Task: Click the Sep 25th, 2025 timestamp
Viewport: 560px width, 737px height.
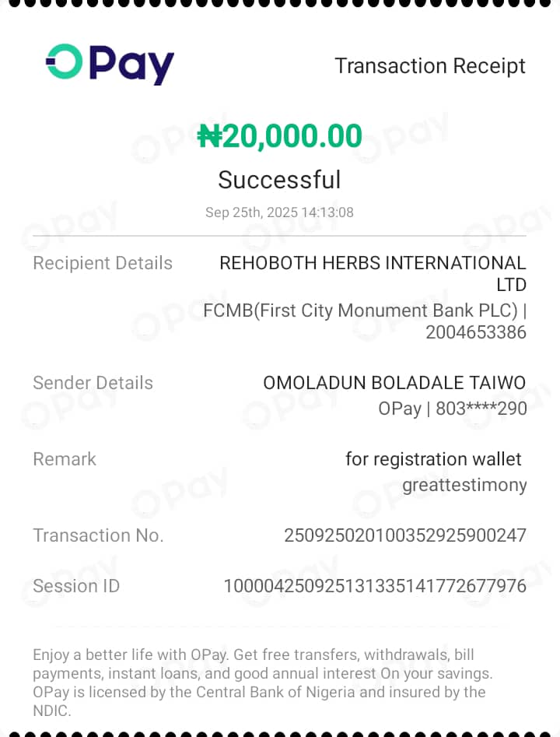Action: coord(279,212)
